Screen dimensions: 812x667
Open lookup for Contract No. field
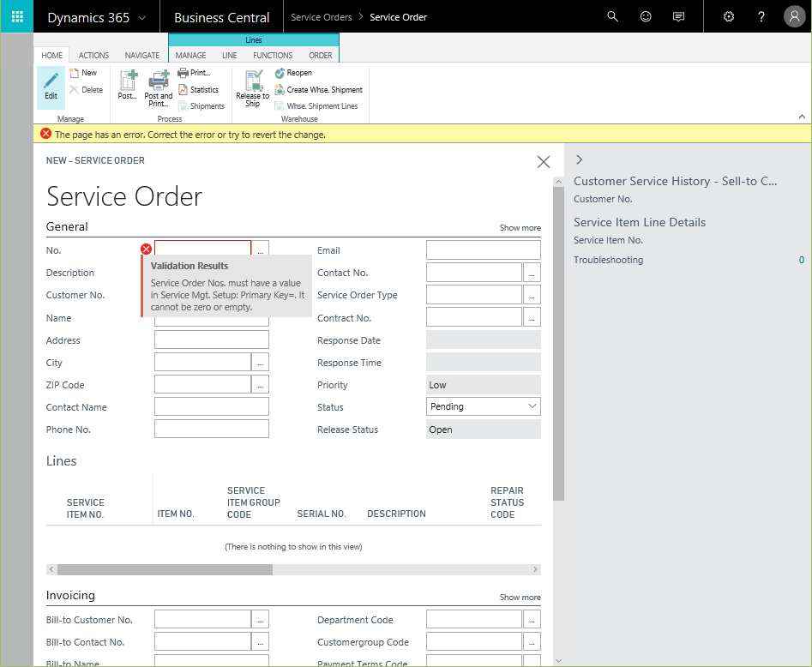tap(532, 317)
